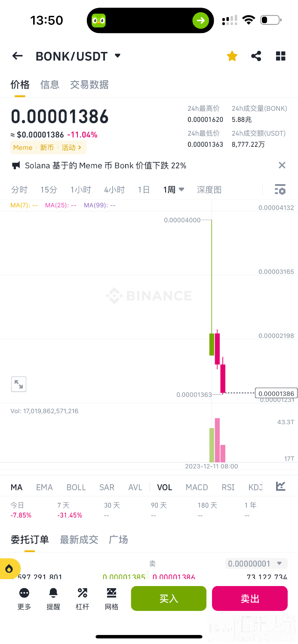Image resolution: width=298 pixels, height=644 pixels.
Task: Expand chart to fullscreen
Action: 18,384
